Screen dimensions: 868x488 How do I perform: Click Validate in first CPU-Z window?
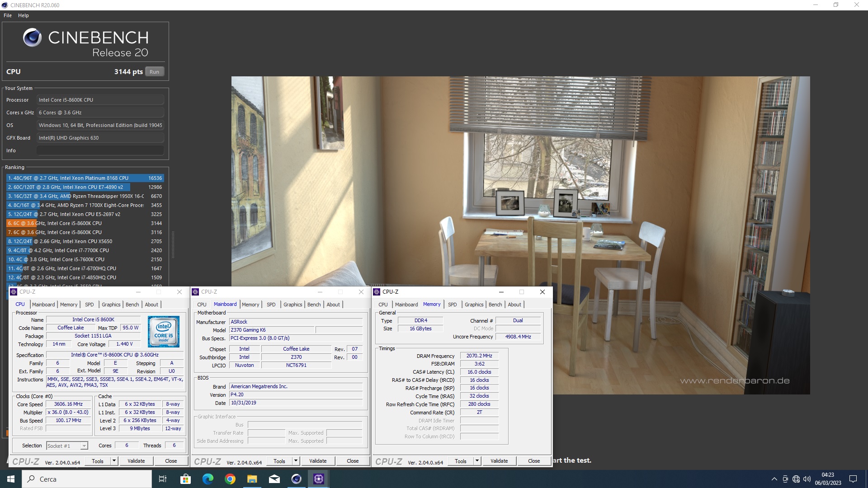[136, 461]
